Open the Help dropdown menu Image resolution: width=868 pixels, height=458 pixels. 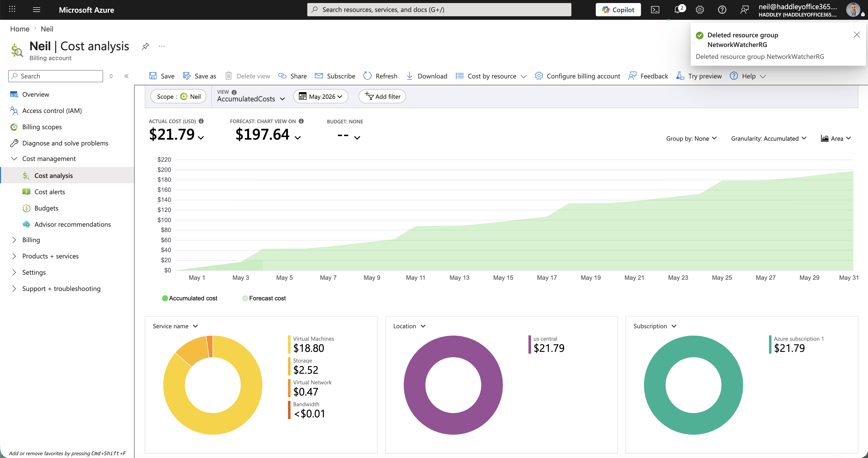[x=748, y=76]
